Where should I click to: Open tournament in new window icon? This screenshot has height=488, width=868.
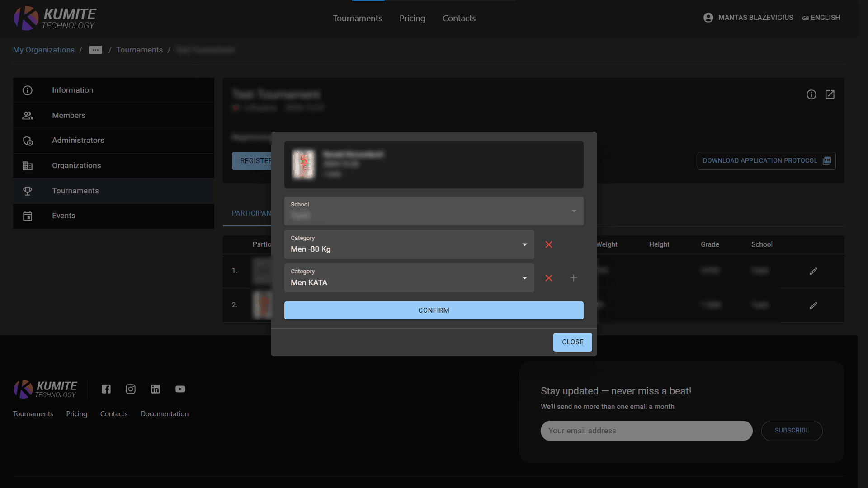coord(830,94)
